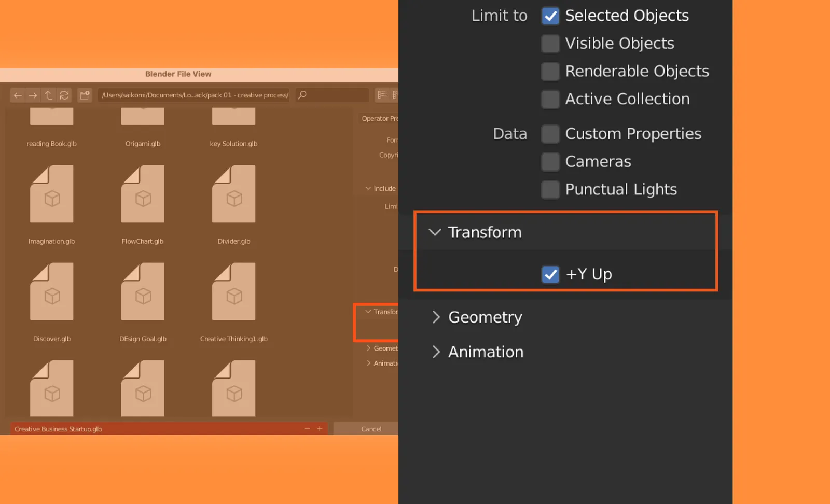Uncheck the Selected Objects limit
830x504 pixels.
(x=550, y=16)
